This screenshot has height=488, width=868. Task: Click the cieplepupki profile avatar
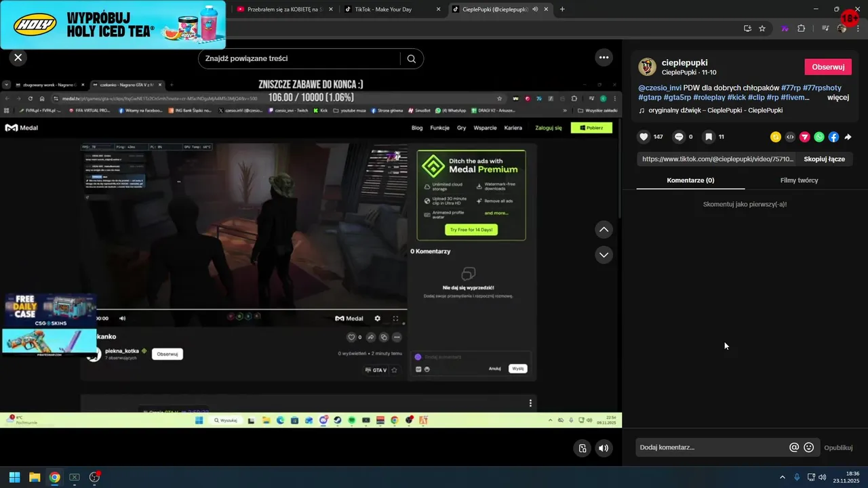coord(648,66)
